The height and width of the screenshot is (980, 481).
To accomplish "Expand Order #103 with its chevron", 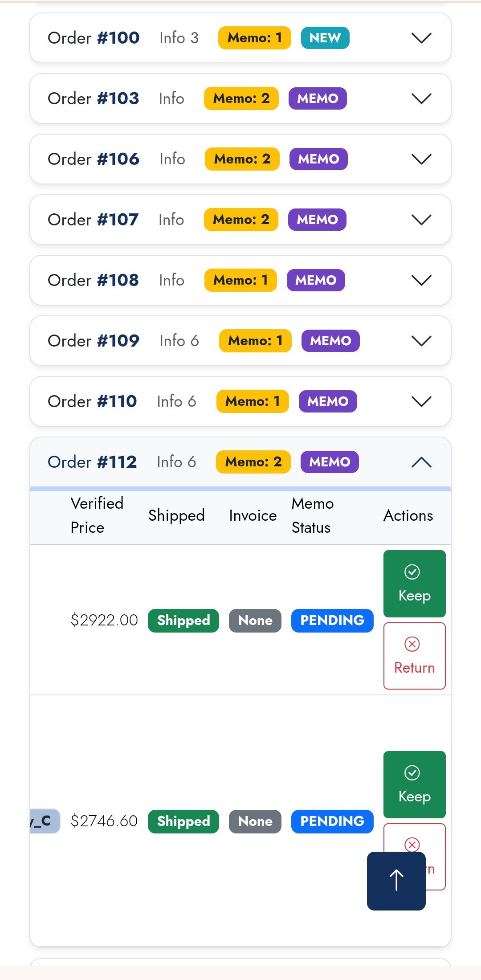I will tap(421, 98).
